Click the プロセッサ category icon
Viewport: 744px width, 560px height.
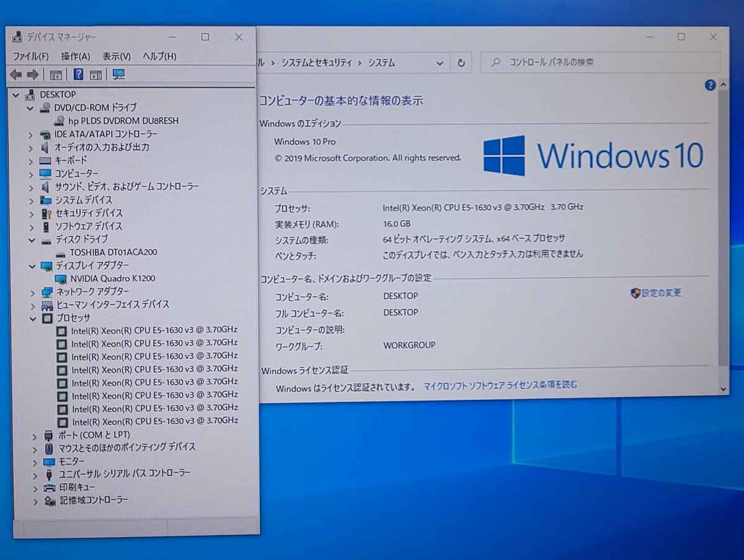46,318
